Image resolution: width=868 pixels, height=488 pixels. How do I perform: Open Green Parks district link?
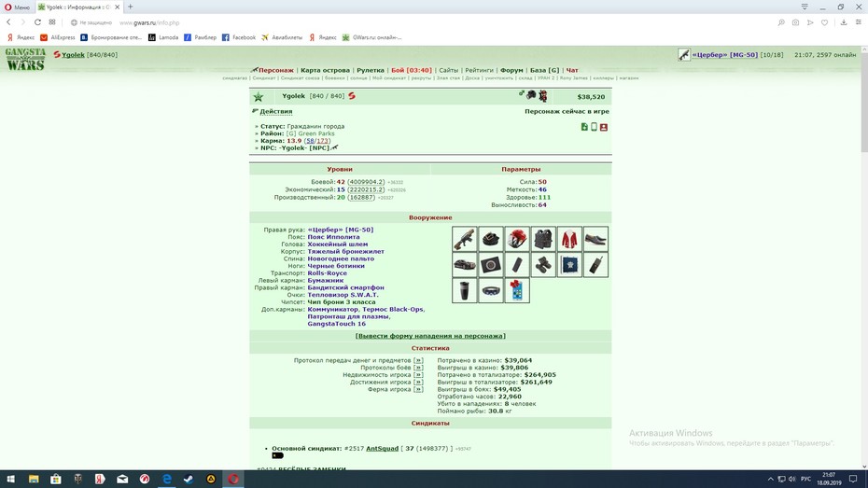click(316, 133)
